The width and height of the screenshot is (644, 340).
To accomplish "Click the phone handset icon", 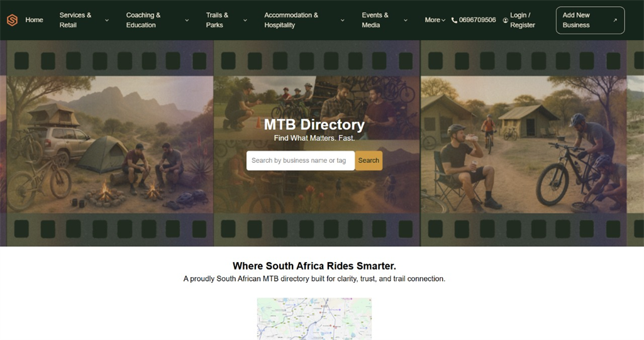I will coord(454,20).
